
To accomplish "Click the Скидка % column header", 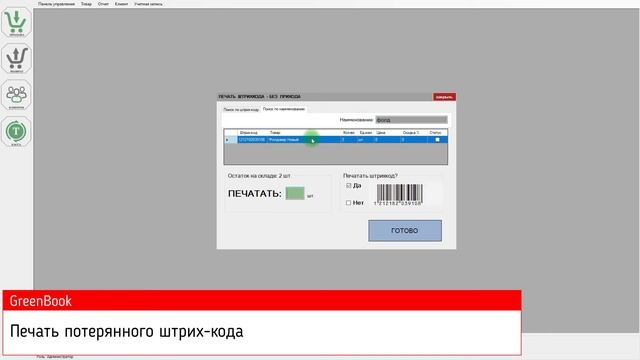I will [413, 133].
